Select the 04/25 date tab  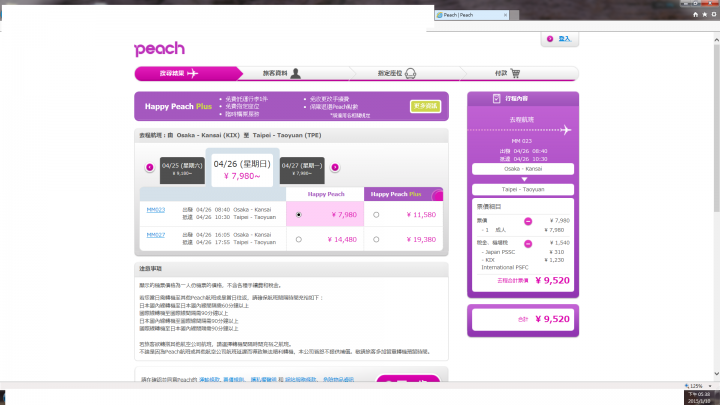point(182,170)
